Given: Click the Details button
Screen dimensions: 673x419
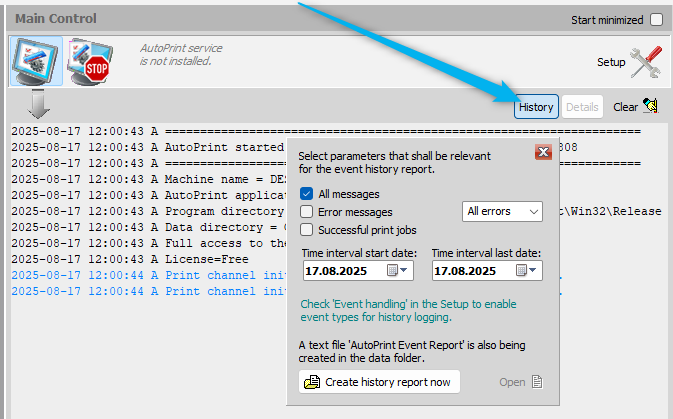Looking at the screenshot, I should pyautogui.click(x=582, y=106).
